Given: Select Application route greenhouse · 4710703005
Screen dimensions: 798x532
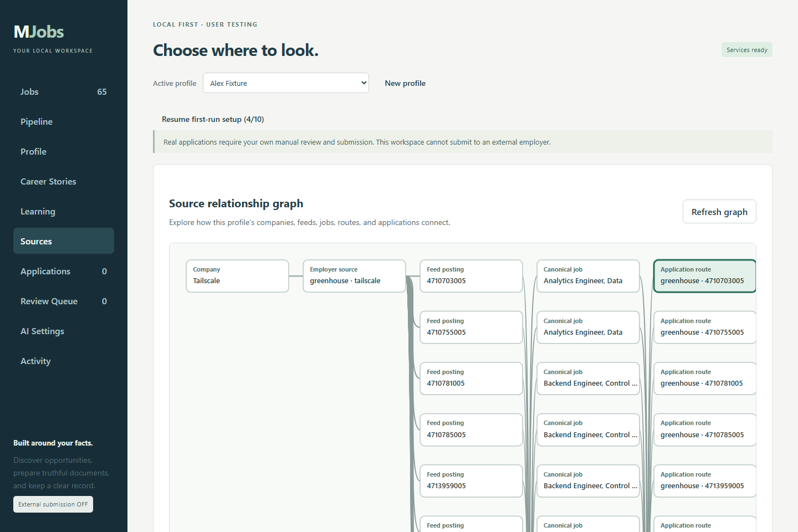Looking at the screenshot, I should click(x=705, y=276).
